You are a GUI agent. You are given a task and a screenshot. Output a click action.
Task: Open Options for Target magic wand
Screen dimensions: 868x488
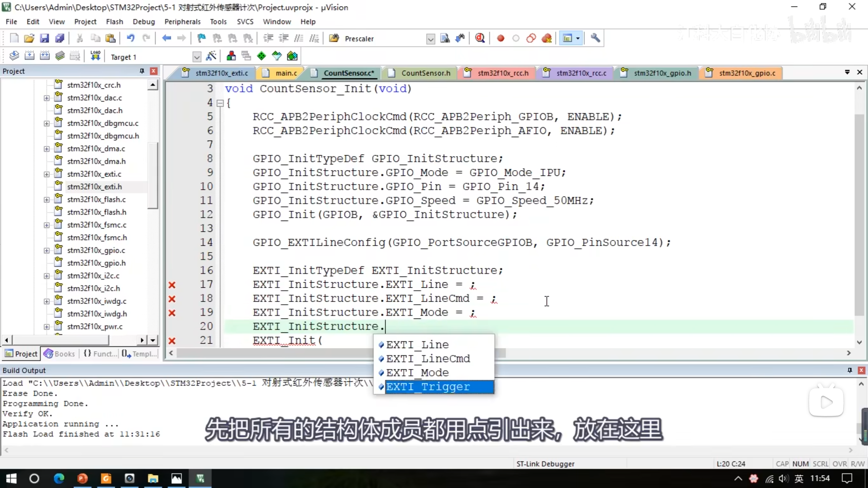point(211,56)
